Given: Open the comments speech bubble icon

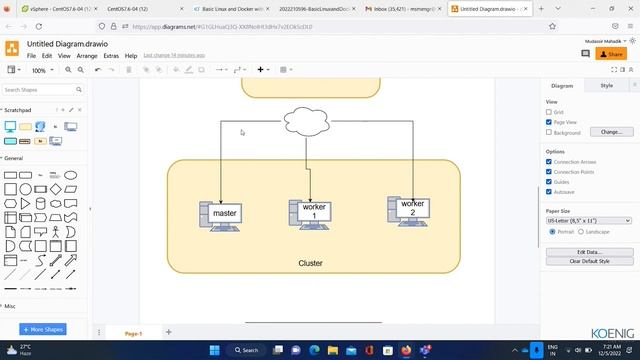Looking at the screenshot, I should tap(585, 54).
